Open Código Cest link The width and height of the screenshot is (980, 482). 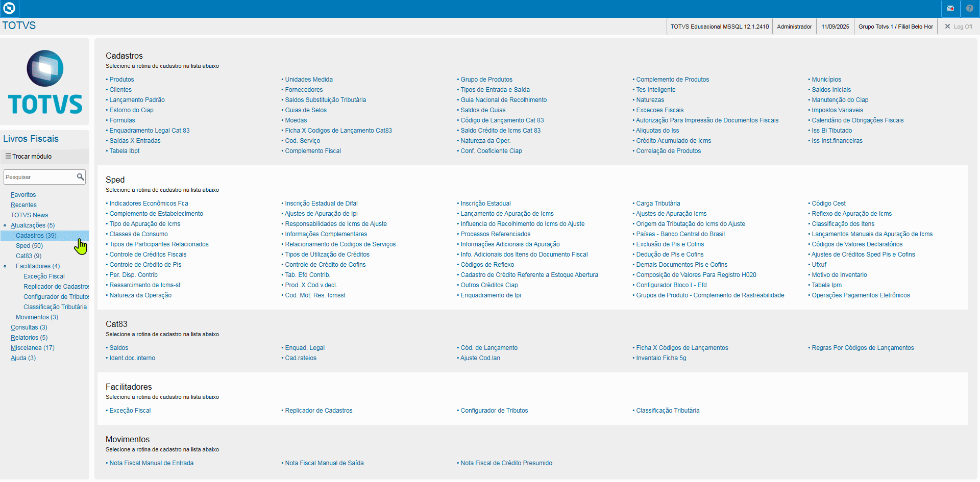click(828, 204)
